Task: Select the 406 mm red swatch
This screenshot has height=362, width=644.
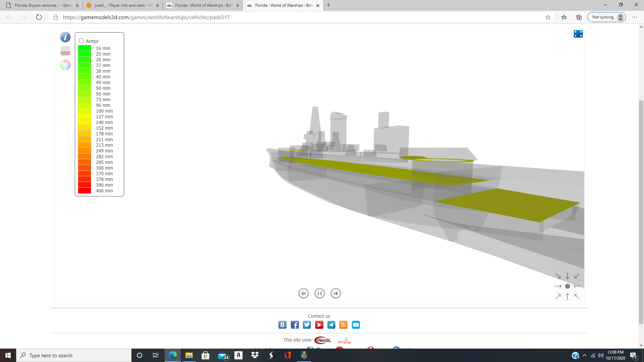Action: [x=85, y=191]
